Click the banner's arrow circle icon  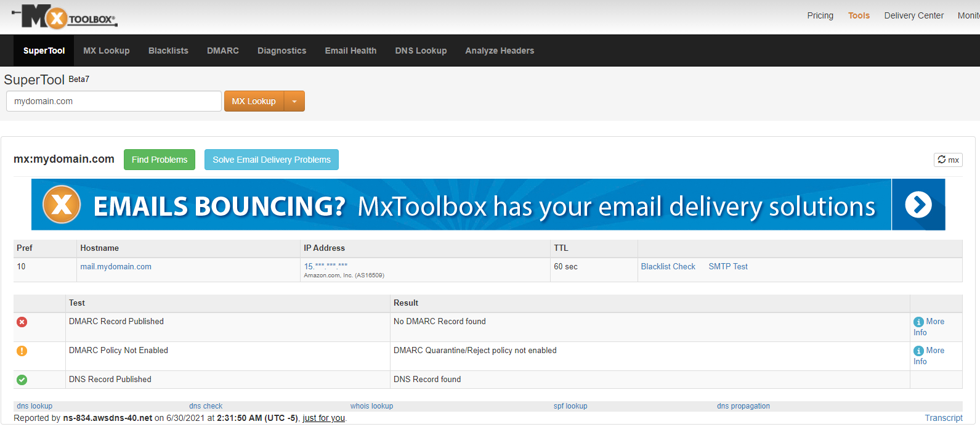click(x=918, y=205)
